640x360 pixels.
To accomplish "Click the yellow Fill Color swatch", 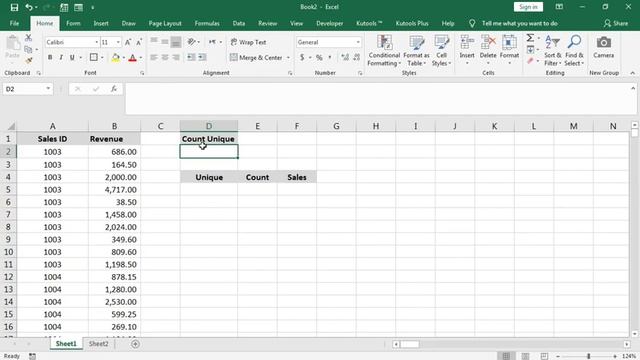I will (x=116, y=58).
